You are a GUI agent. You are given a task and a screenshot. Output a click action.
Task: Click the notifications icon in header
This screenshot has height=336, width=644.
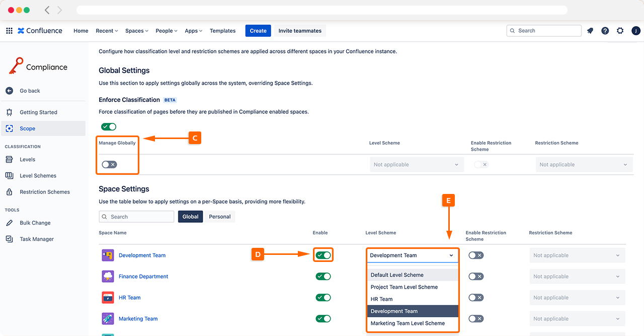pos(590,31)
